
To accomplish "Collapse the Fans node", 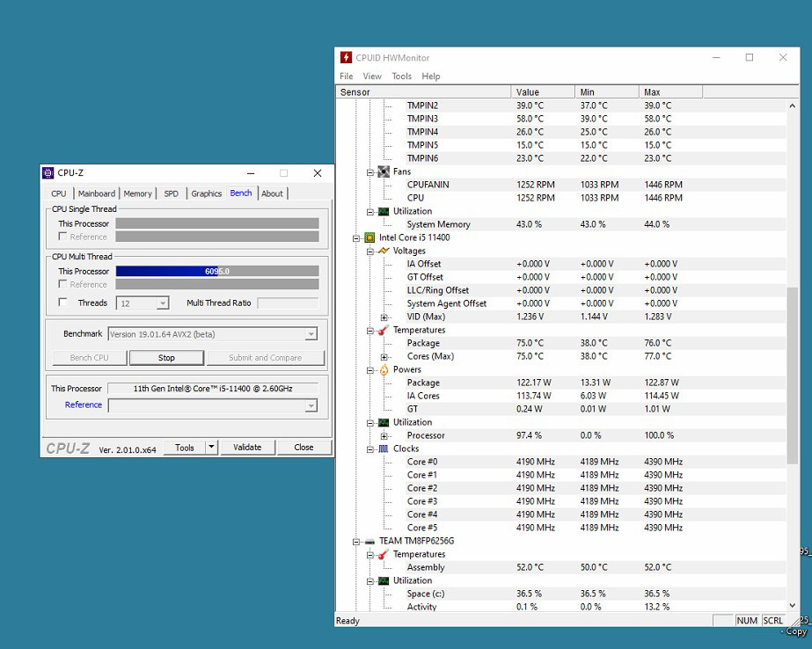I will coord(370,172).
